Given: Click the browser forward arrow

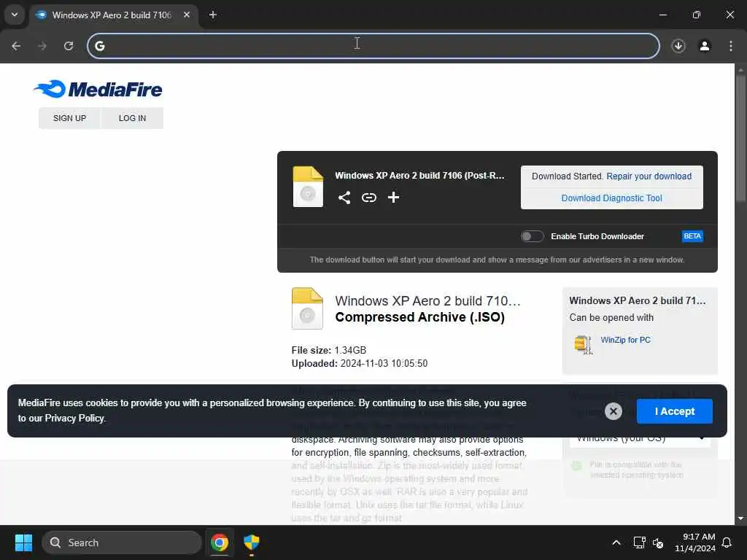Looking at the screenshot, I should (42, 46).
